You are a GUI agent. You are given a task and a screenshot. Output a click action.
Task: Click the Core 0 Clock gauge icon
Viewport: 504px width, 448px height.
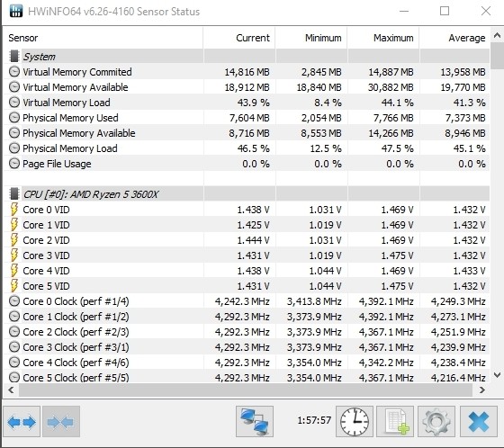pyautogui.click(x=14, y=301)
